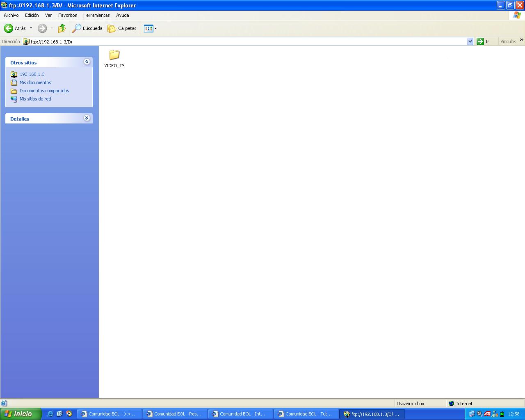525x420 pixels.
Task: Click the greyed-out Forward arrow button
Action: 42,28
